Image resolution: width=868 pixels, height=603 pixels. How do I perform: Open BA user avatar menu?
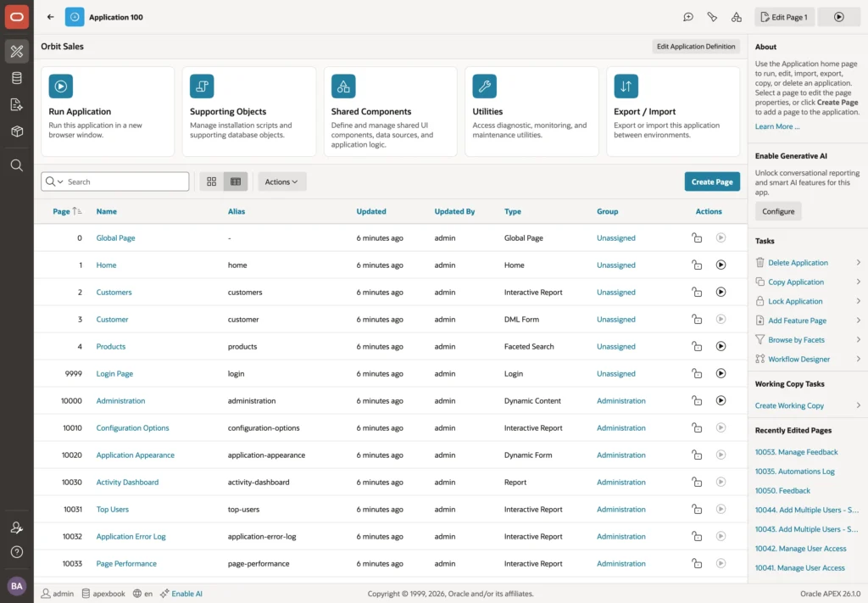[17, 586]
